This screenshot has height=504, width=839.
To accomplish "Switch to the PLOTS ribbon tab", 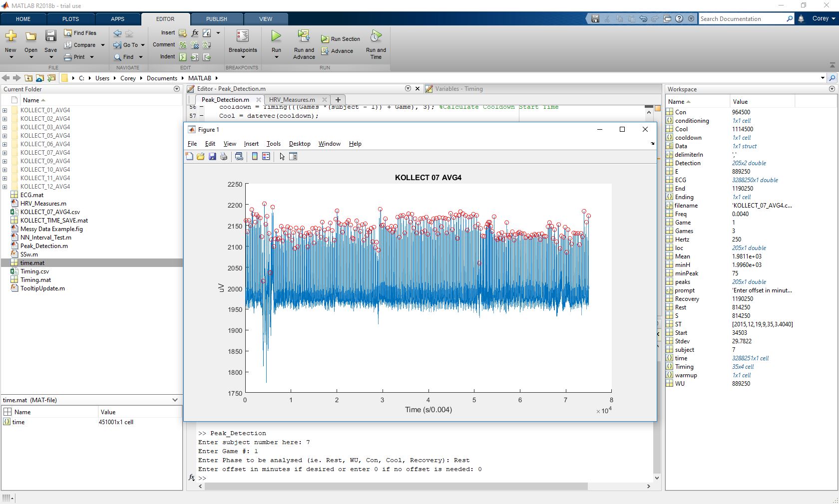I will [x=70, y=19].
